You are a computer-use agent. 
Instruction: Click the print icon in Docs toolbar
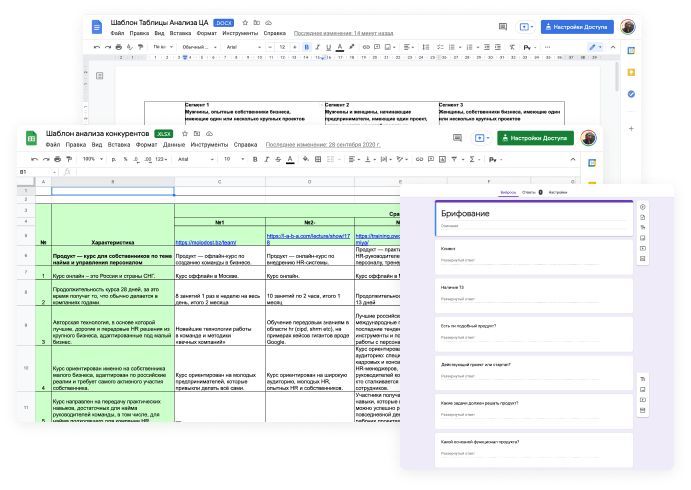tap(119, 47)
